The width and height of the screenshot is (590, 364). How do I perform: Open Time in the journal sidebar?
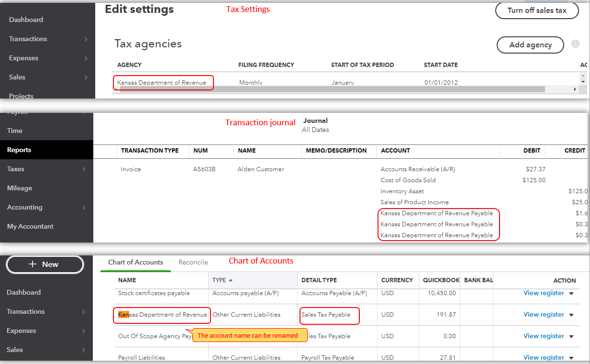coord(15,131)
